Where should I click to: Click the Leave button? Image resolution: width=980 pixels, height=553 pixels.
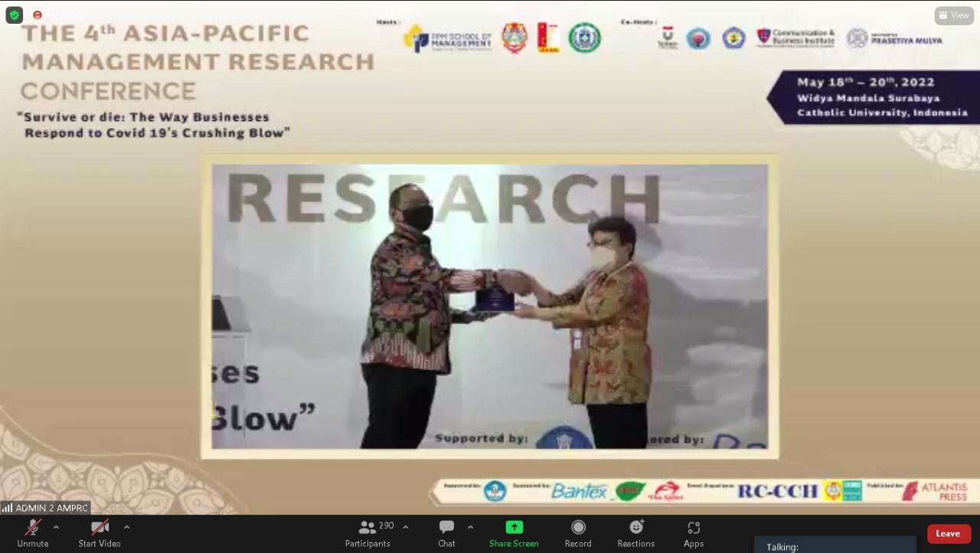[x=948, y=533]
